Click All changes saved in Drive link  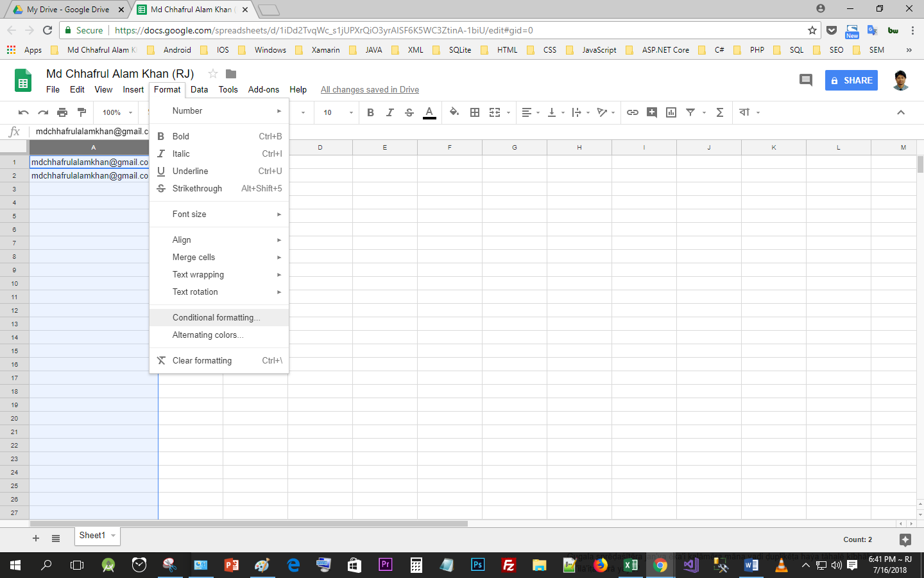(x=370, y=90)
